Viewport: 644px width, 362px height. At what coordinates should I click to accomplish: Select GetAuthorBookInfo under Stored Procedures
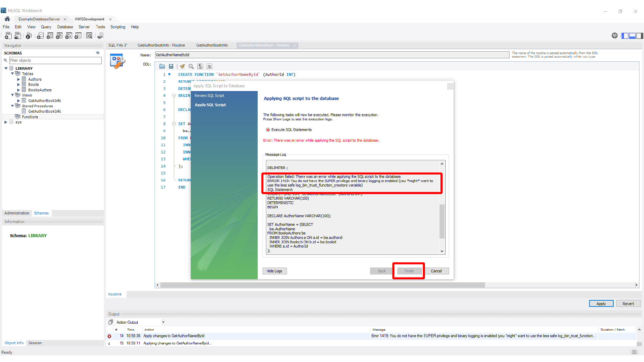point(44,111)
